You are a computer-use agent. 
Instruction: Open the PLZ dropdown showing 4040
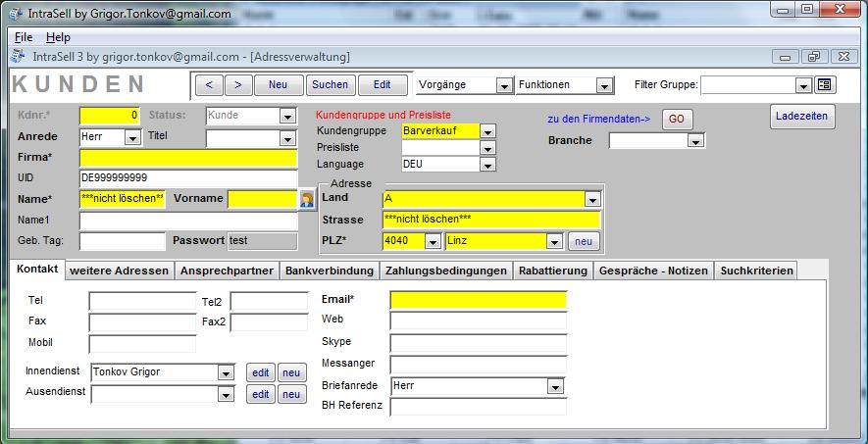click(432, 242)
